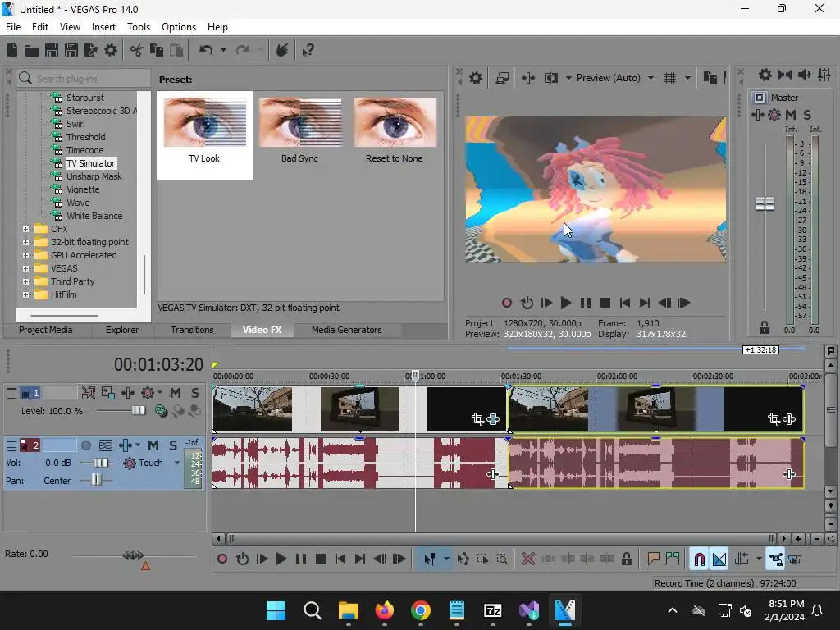This screenshot has height=630, width=840.
Task: Select the Zoom Edit tool magnifier
Action: (502, 559)
